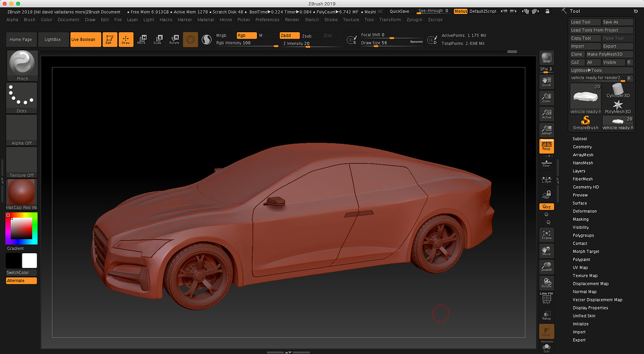The image size is (644, 354).
Task: Toggle the Floor grid
Action: click(x=546, y=163)
